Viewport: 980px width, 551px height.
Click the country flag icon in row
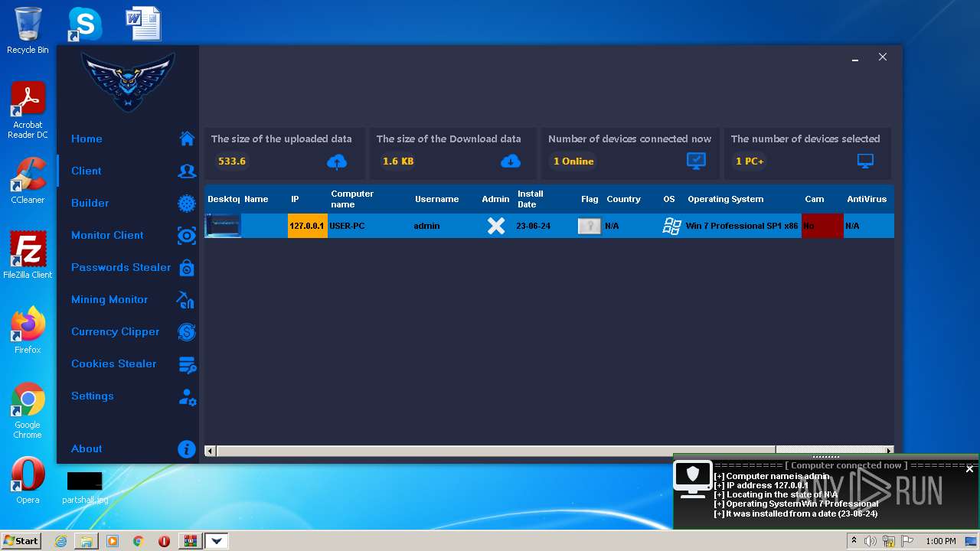589,226
